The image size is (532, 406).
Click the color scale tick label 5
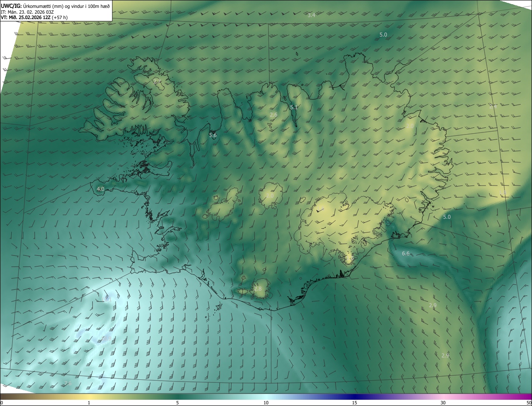pos(177,403)
